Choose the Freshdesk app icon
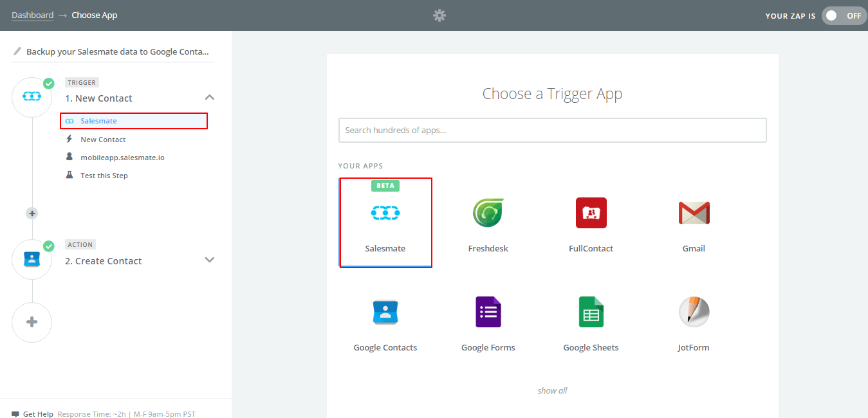This screenshot has width=868, height=418. click(x=488, y=212)
